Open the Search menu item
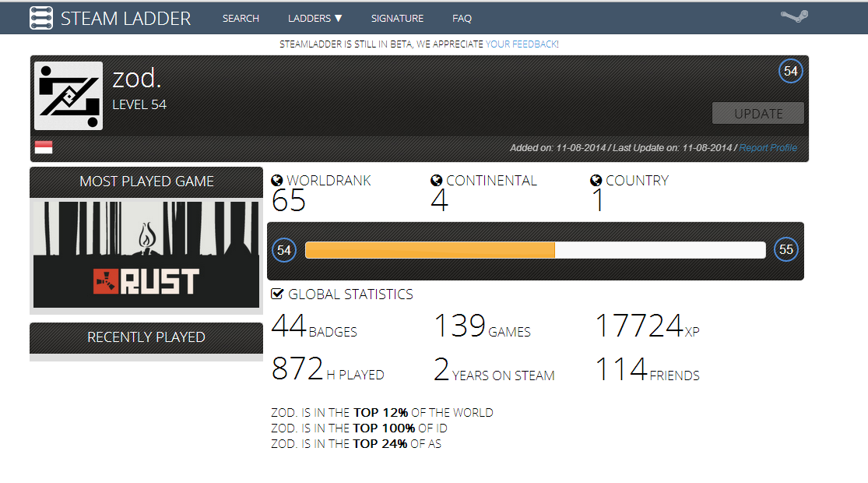868x483 pixels. pyautogui.click(x=241, y=18)
